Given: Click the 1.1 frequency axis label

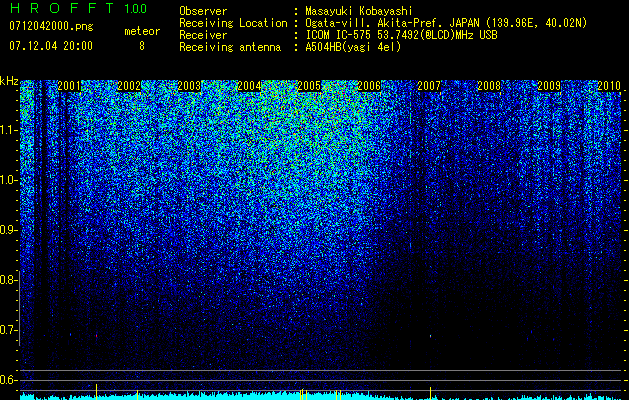Looking at the screenshot, I should pyautogui.click(x=8, y=130).
